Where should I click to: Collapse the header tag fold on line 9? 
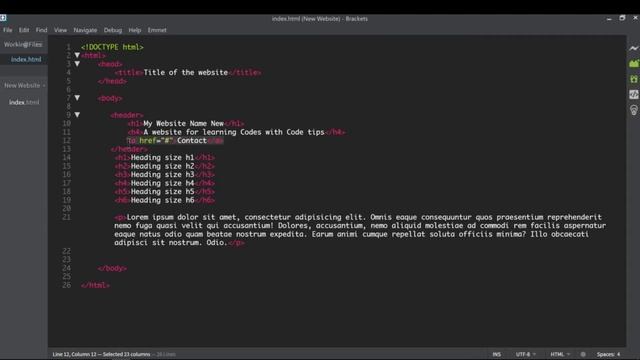77,115
